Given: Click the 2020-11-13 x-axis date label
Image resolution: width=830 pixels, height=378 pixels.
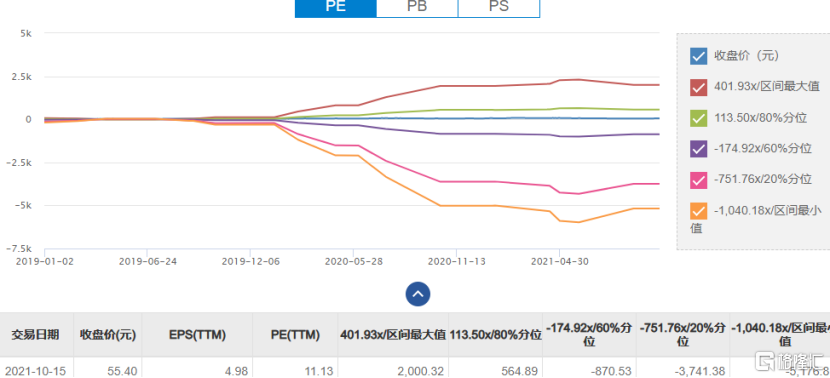Looking at the screenshot, I should point(456,261).
